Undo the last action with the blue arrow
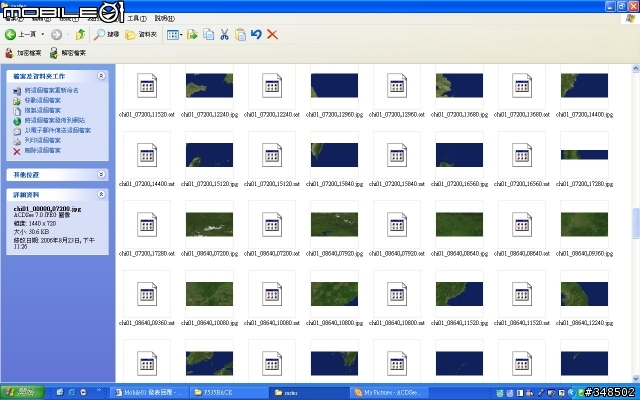Image resolution: width=640 pixels, height=400 pixels. coord(256,35)
